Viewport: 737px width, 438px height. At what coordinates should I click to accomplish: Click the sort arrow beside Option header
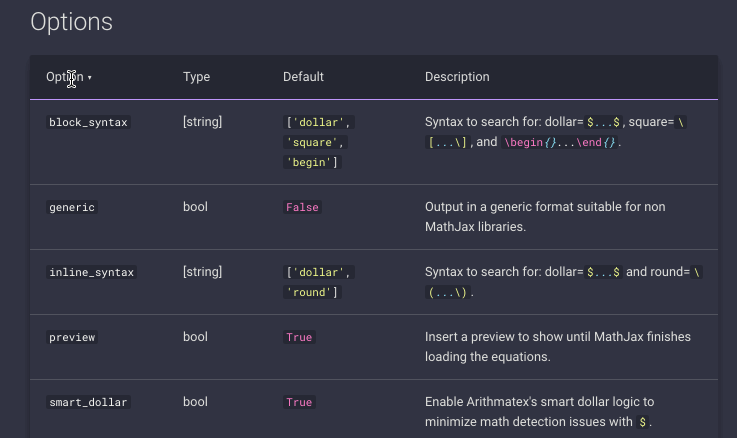click(89, 78)
